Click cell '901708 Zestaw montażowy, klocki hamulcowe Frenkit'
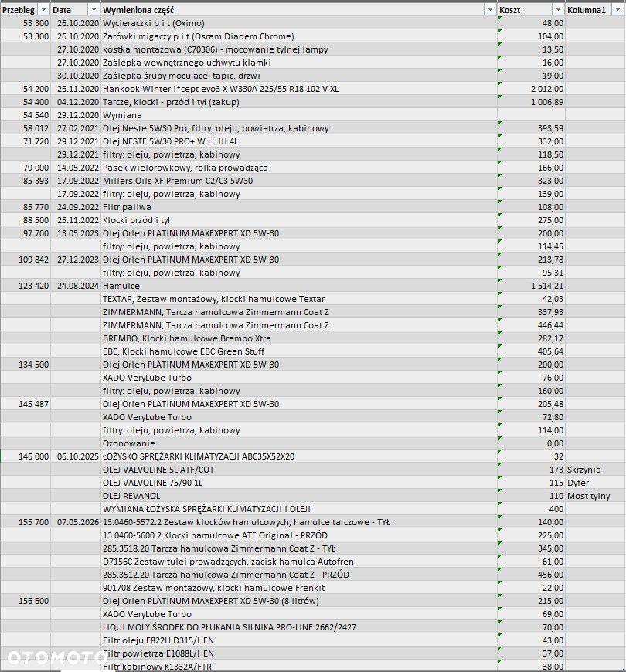Viewport: 626px width, 672px height. [x=299, y=588]
